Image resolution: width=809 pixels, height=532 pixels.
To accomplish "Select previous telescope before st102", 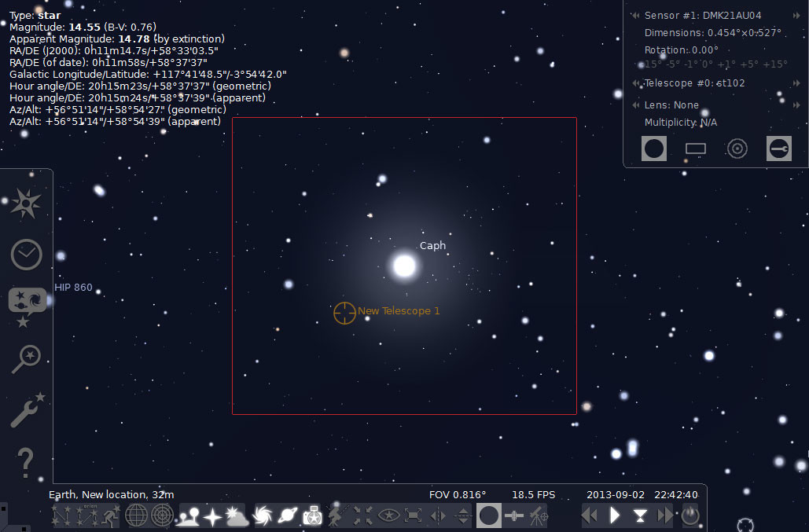I will point(636,83).
